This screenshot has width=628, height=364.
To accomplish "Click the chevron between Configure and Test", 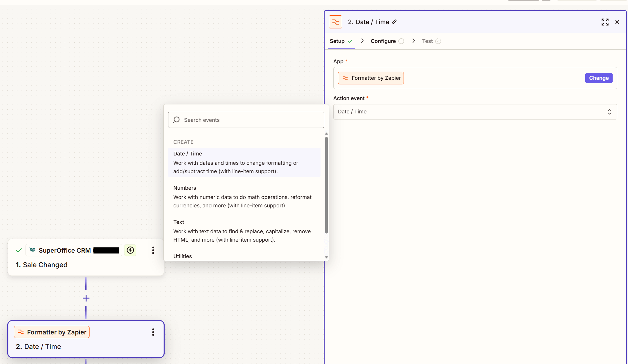I will 413,41.
